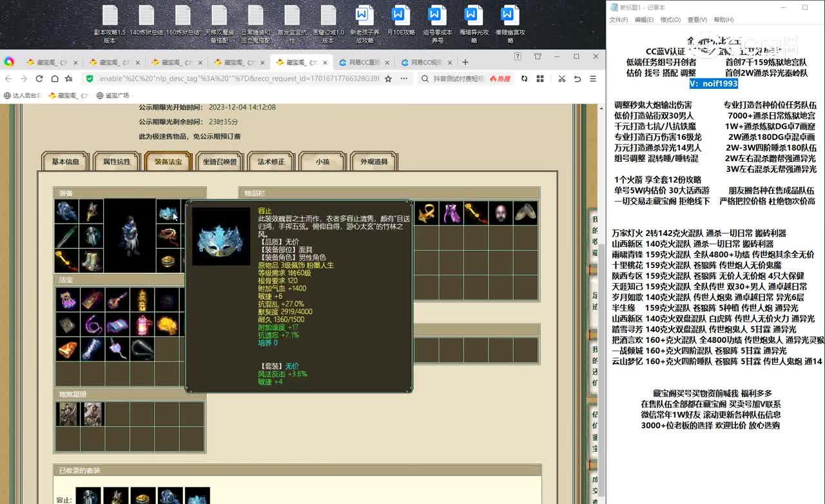The width and height of the screenshot is (825, 504).
Task: Select the blue-white gauntlet treasure
Action: (x=92, y=349)
